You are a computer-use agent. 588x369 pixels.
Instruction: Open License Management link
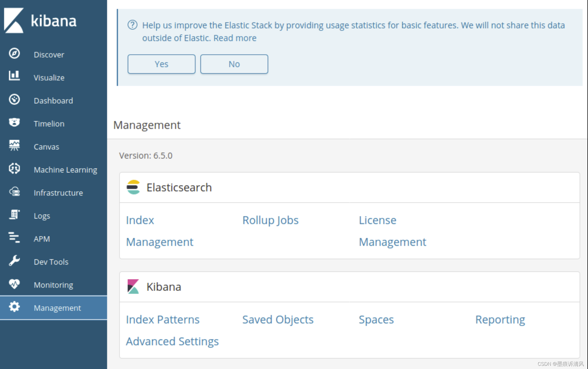coord(393,231)
